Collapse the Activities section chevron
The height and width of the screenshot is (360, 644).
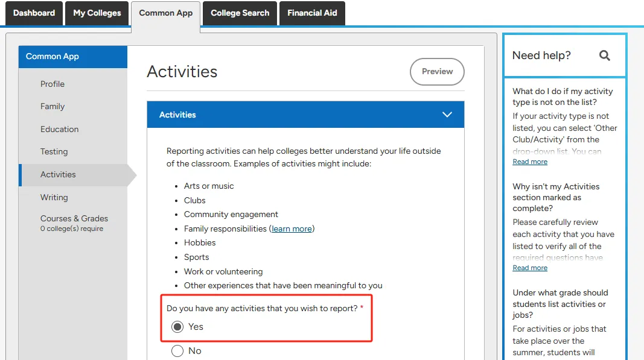point(447,115)
